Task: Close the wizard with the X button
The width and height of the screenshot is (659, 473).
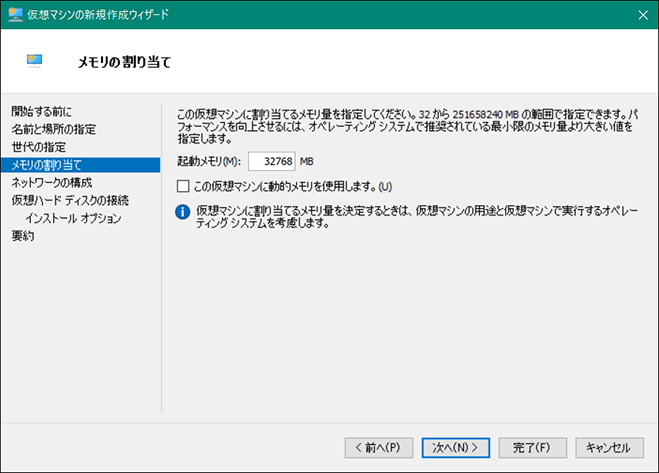Action: click(x=643, y=15)
